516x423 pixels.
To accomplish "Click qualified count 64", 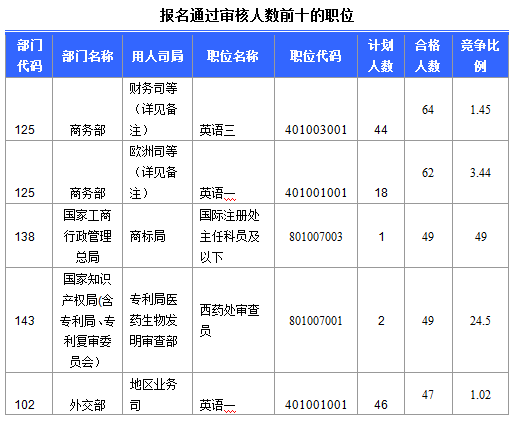I will pyautogui.click(x=428, y=110).
